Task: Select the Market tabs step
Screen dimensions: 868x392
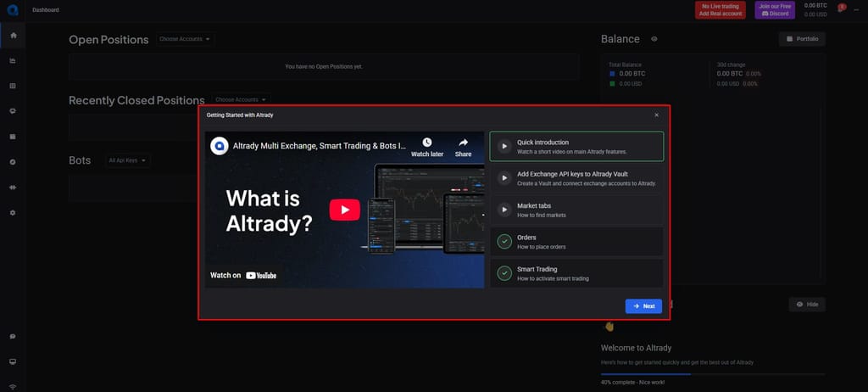Action: pos(576,210)
